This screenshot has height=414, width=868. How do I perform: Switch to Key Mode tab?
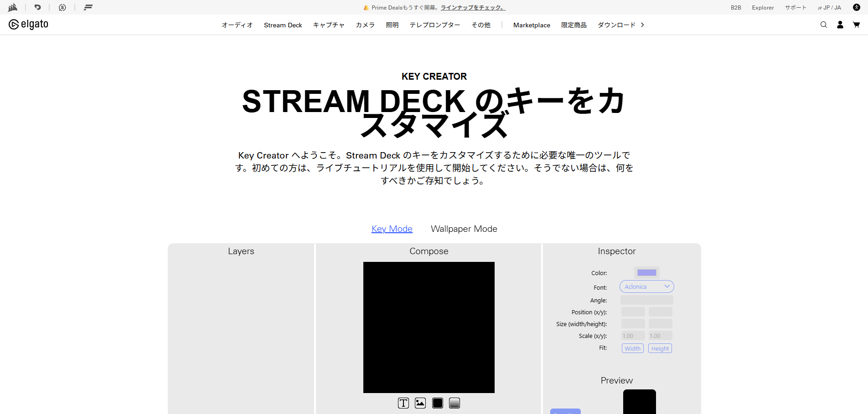[392, 229]
